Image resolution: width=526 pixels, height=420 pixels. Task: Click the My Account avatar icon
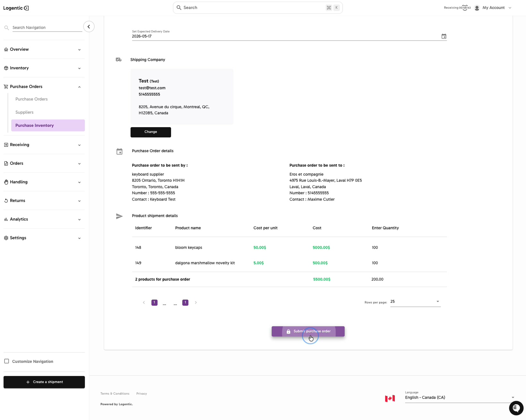click(x=477, y=8)
